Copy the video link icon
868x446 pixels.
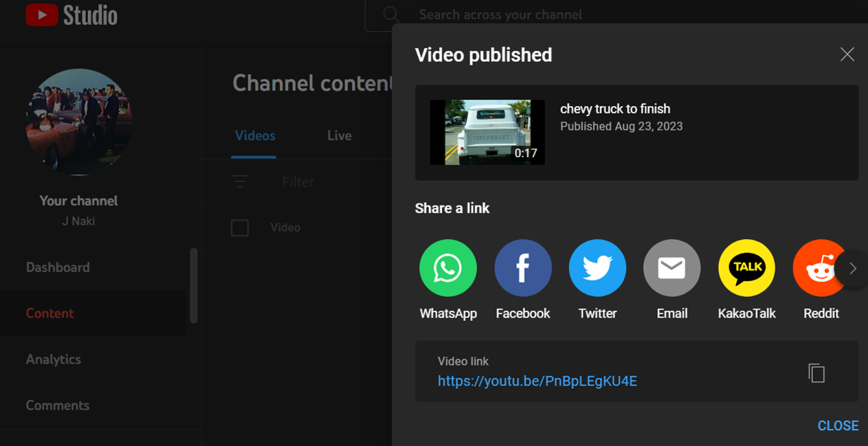click(817, 373)
